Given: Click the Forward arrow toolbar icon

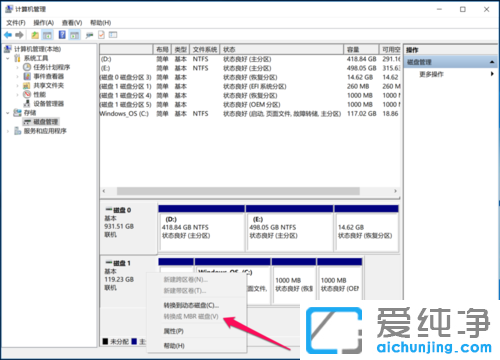Looking at the screenshot, I should (x=19, y=35).
